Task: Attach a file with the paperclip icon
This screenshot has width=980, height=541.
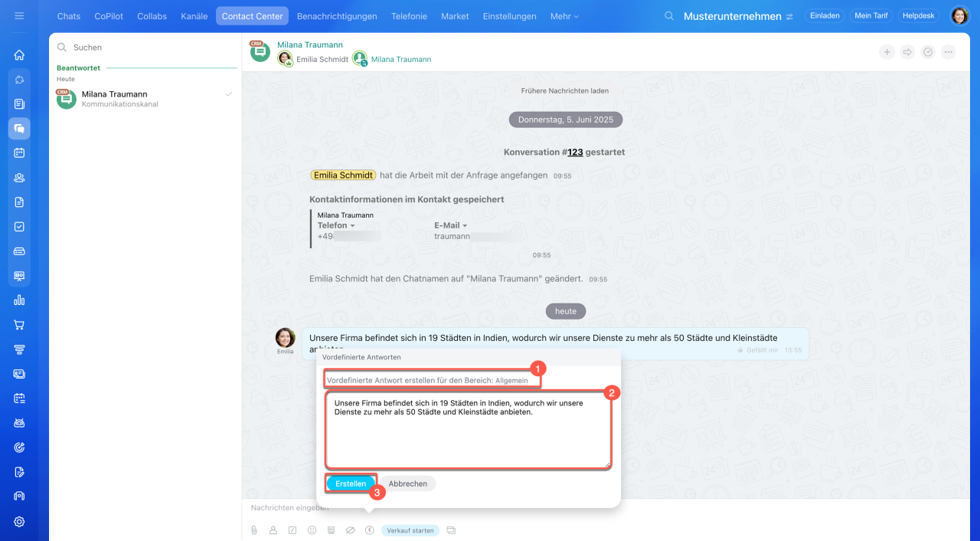Action: coord(254,530)
